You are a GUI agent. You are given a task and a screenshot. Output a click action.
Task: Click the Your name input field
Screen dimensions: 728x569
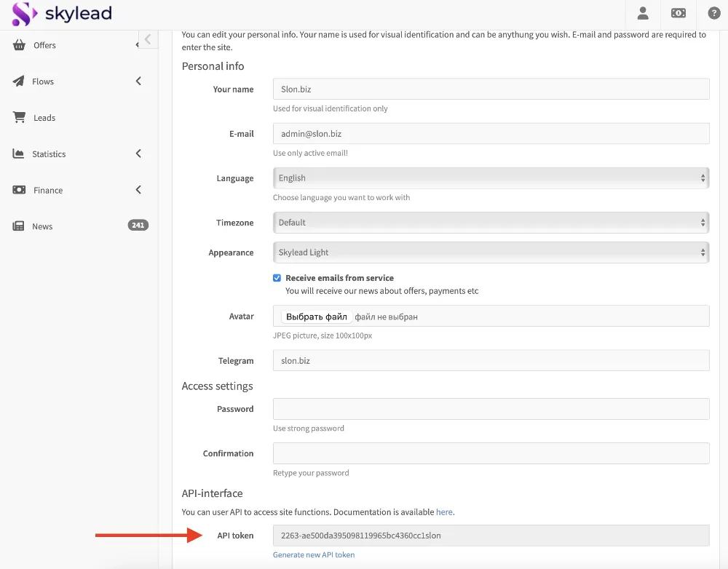[x=491, y=89]
